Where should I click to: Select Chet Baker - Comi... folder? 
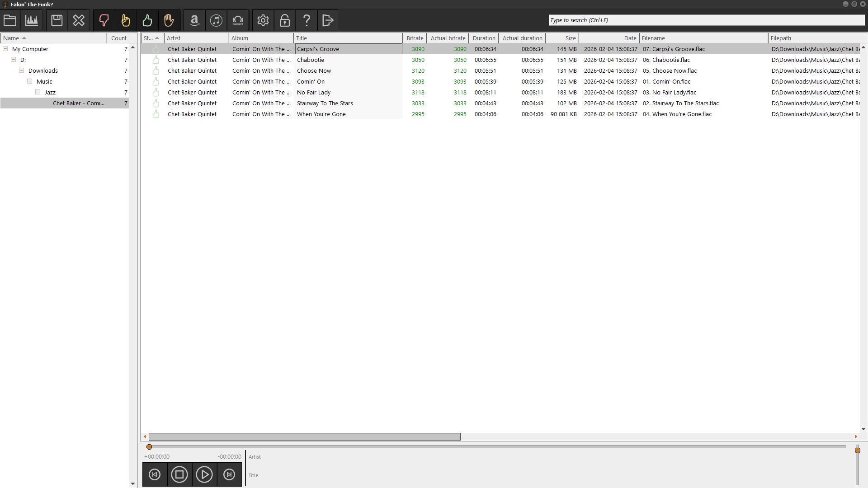(x=65, y=103)
